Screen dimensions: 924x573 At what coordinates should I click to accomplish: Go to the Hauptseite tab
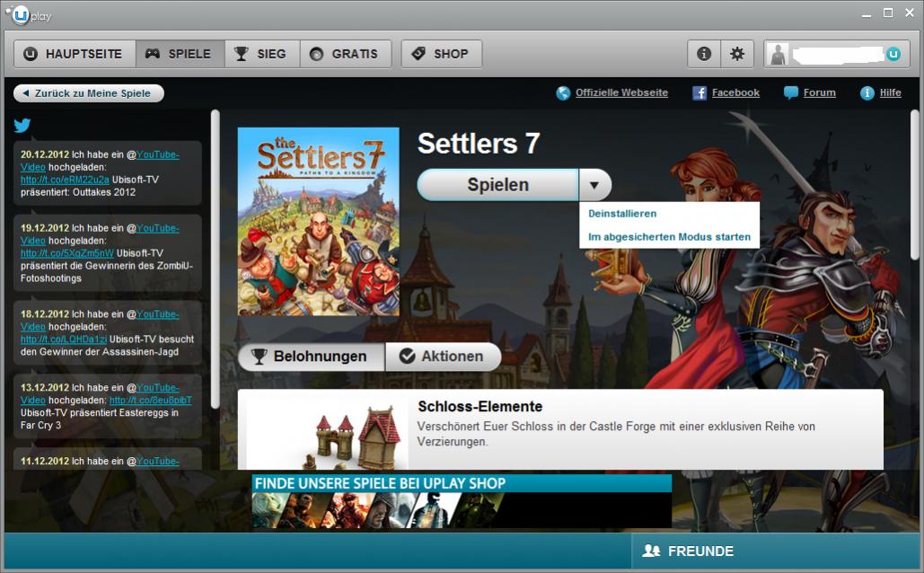tap(75, 54)
